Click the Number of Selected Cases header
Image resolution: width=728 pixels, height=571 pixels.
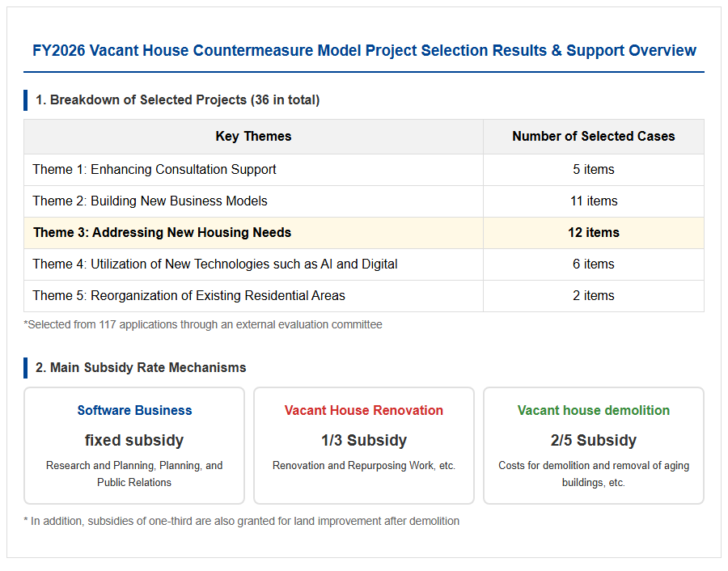[x=594, y=136]
